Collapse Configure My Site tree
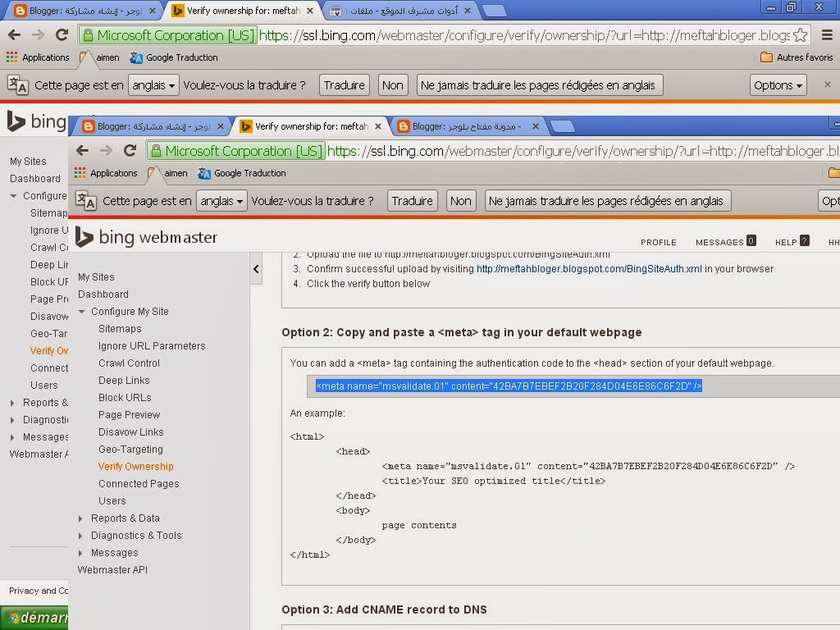Viewport: 840px width, 630px height. pos(81,311)
